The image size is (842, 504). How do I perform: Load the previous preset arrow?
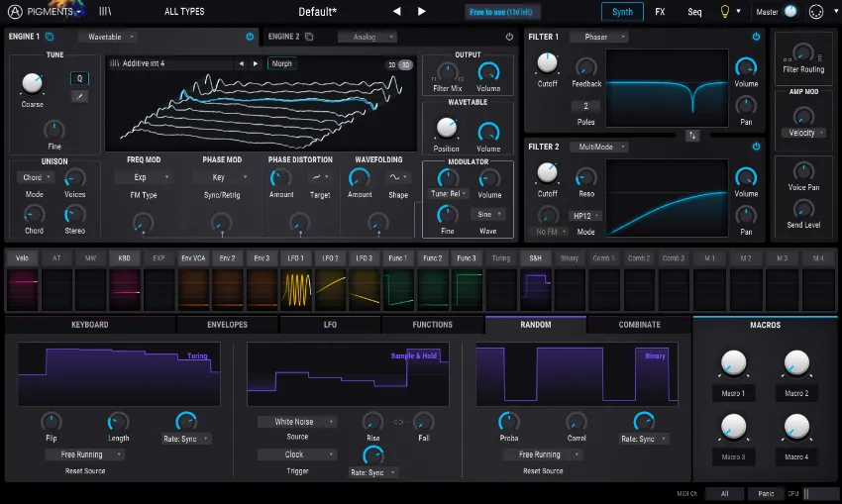point(396,11)
